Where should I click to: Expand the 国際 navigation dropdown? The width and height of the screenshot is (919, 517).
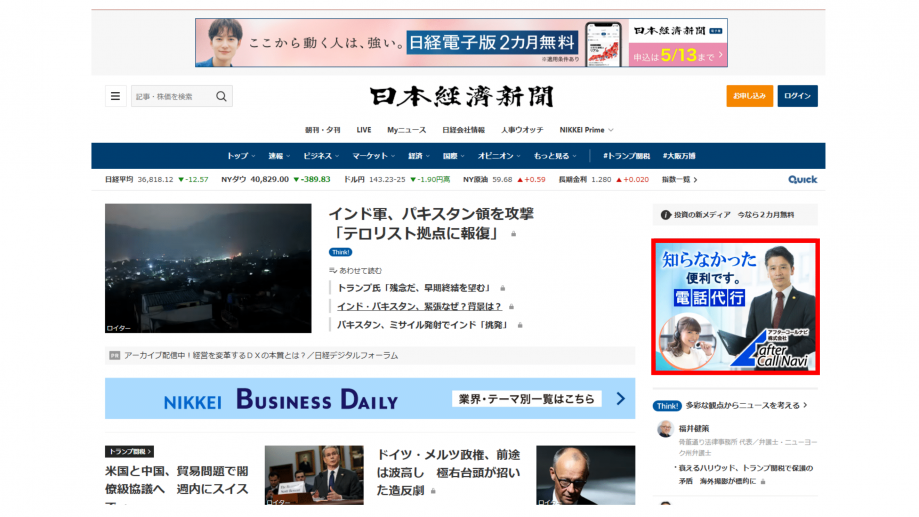pyautogui.click(x=454, y=156)
